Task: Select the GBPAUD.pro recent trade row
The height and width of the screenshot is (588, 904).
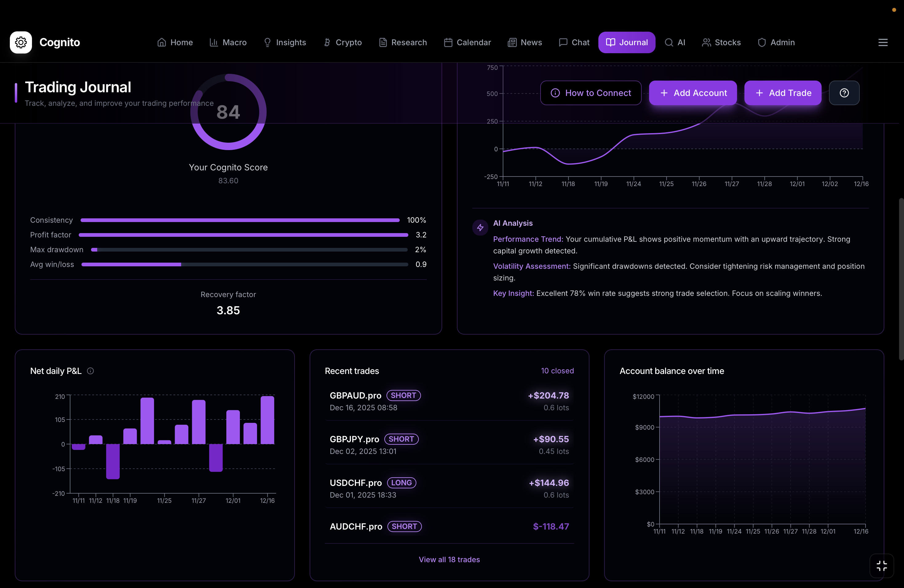Action: point(449,401)
